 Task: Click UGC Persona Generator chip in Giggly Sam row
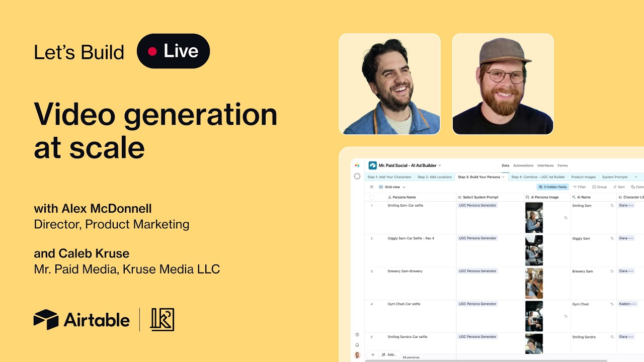(477, 238)
